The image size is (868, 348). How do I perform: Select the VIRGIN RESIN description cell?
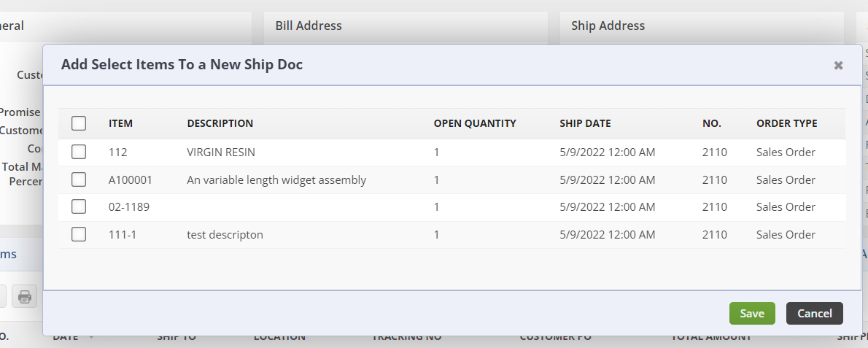coord(221,152)
